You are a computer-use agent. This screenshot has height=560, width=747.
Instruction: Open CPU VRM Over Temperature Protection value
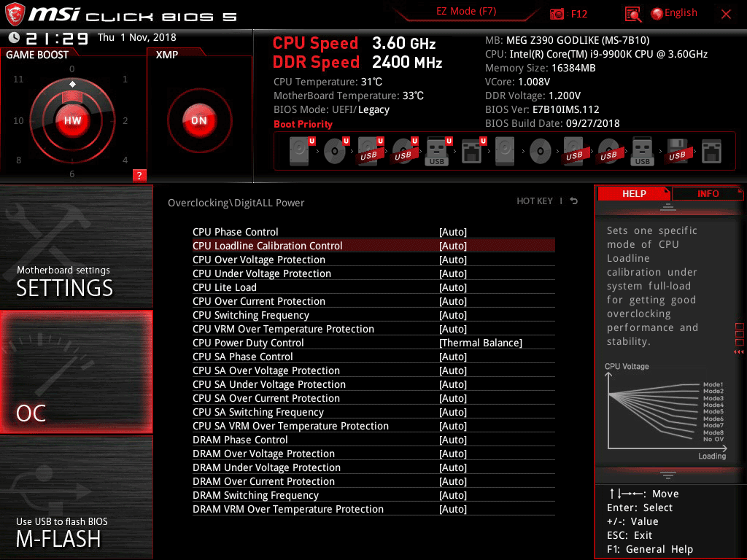pos(452,329)
